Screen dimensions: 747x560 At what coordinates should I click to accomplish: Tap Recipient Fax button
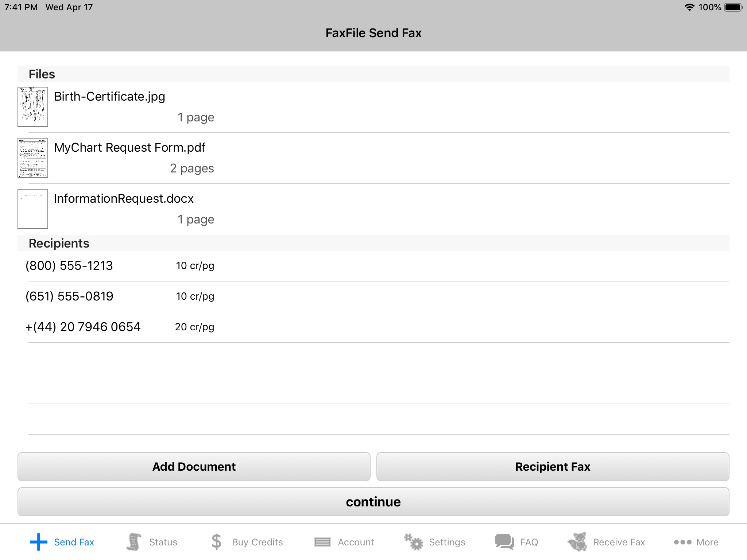click(x=552, y=466)
